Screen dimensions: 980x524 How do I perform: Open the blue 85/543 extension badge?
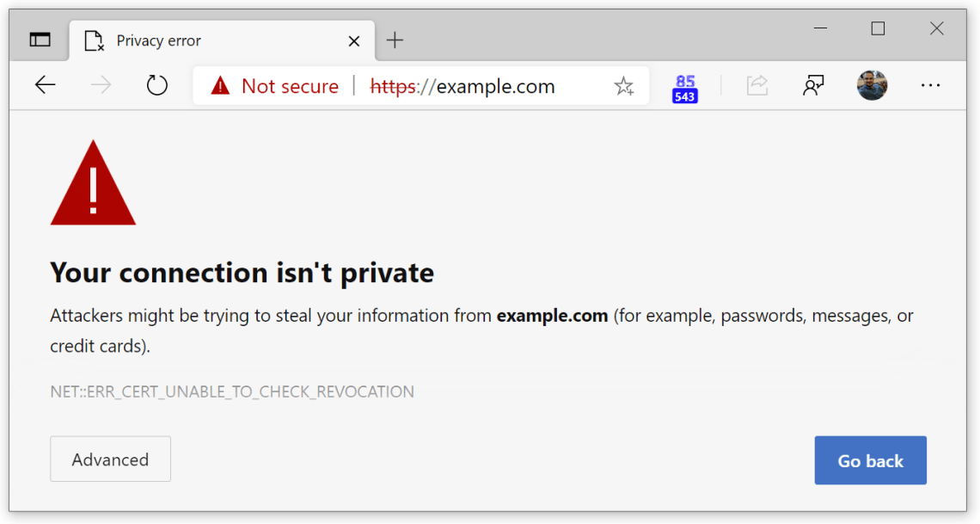click(684, 85)
